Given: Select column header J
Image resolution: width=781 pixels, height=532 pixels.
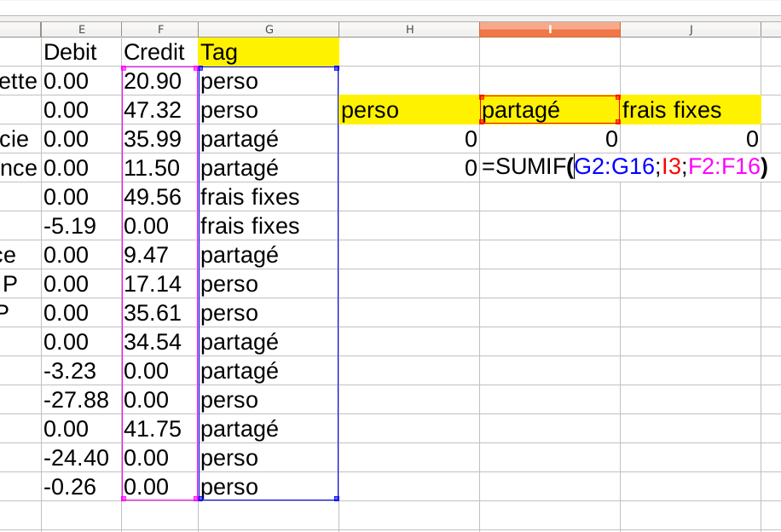Looking at the screenshot, I should pyautogui.click(x=691, y=28).
